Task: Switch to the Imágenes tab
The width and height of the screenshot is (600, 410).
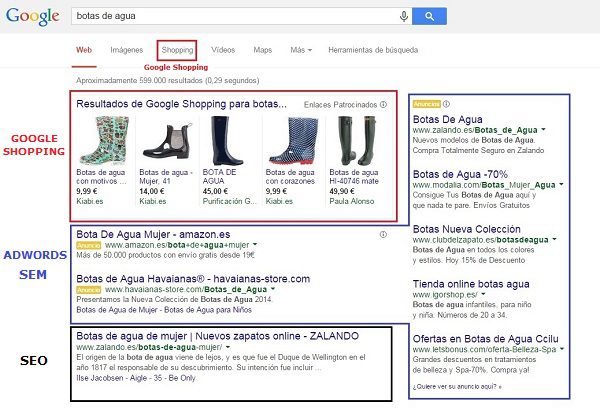Action: coord(126,50)
